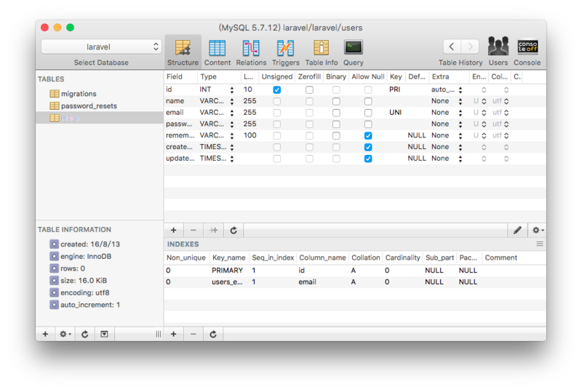Remove the selected index

(193, 334)
